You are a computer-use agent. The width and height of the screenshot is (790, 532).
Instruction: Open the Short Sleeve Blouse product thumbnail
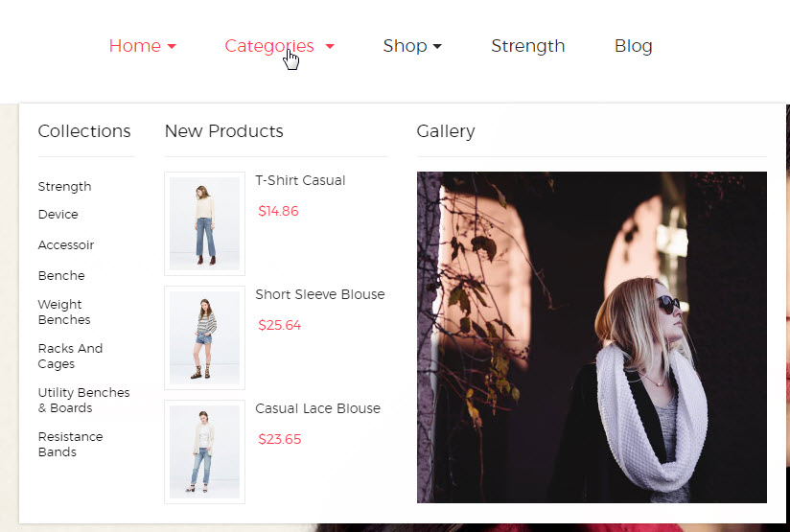tap(204, 337)
